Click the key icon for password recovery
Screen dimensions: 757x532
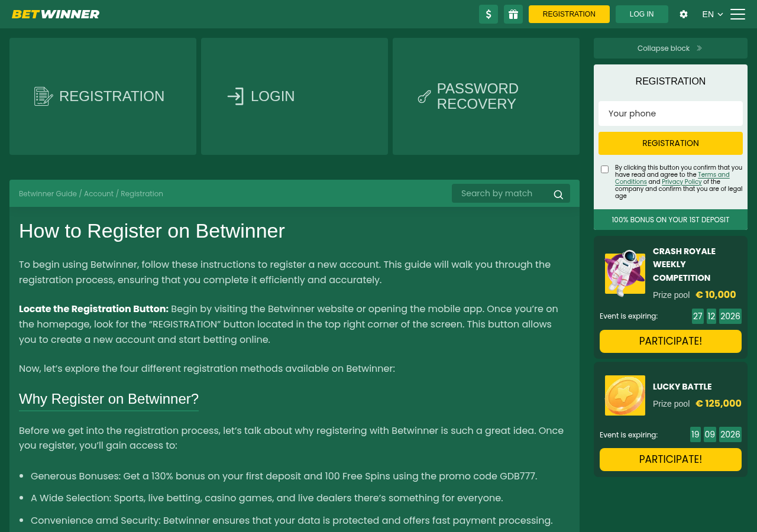(424, 96)
